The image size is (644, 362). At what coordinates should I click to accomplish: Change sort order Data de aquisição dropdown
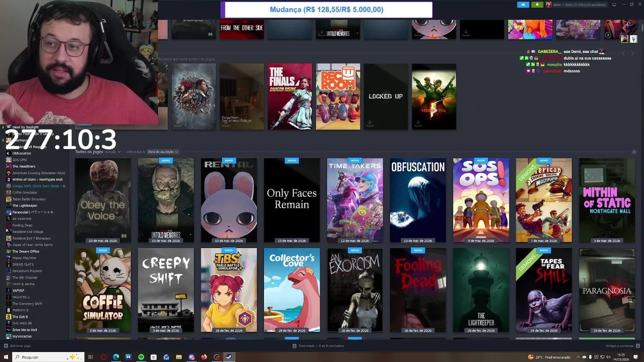pyautogui.click(x=163, y=152)
